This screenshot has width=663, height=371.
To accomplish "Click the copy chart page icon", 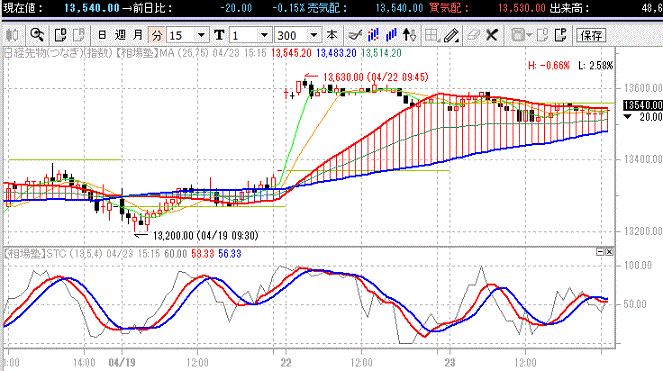I will [60, 35].
